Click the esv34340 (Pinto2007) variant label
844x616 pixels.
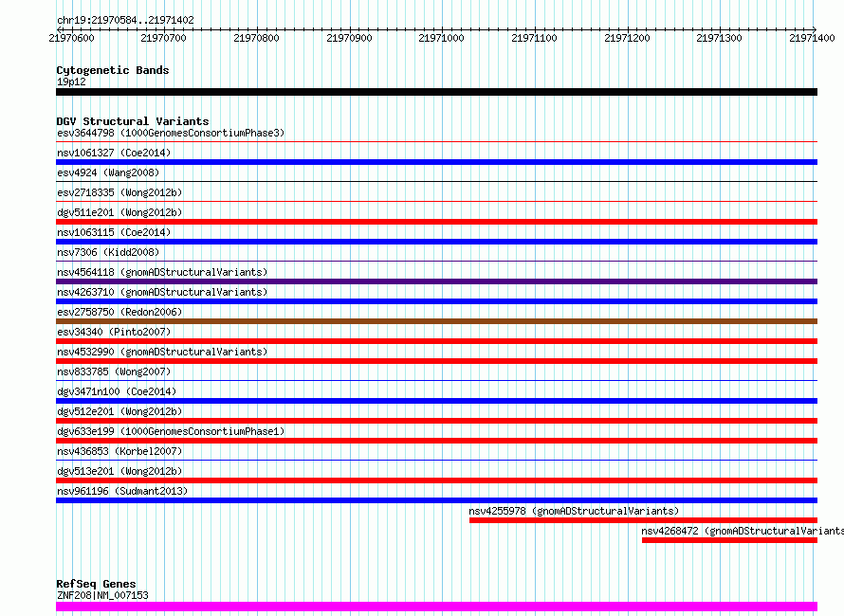pyautogui.click(x=114, y=332)
